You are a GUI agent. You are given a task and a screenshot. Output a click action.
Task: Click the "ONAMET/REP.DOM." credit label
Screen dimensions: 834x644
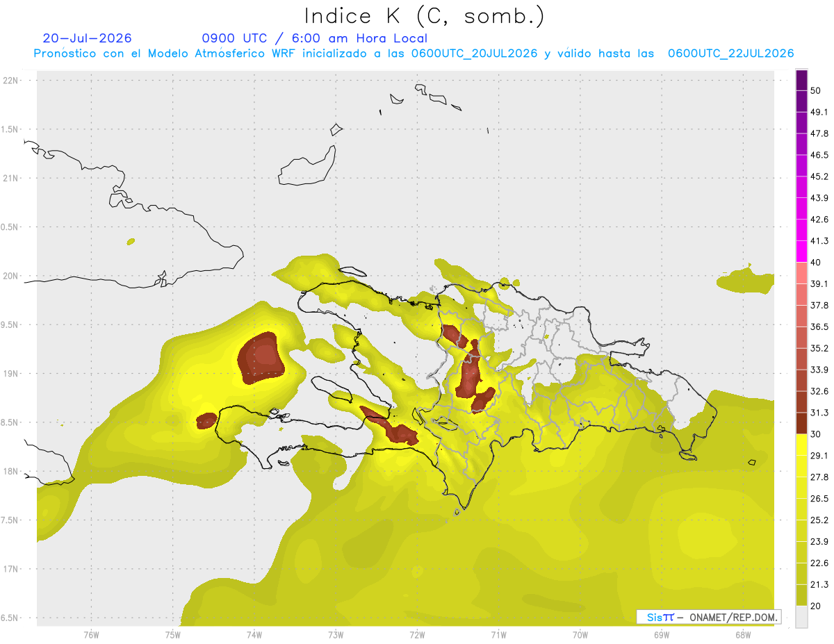coord(734,617)
